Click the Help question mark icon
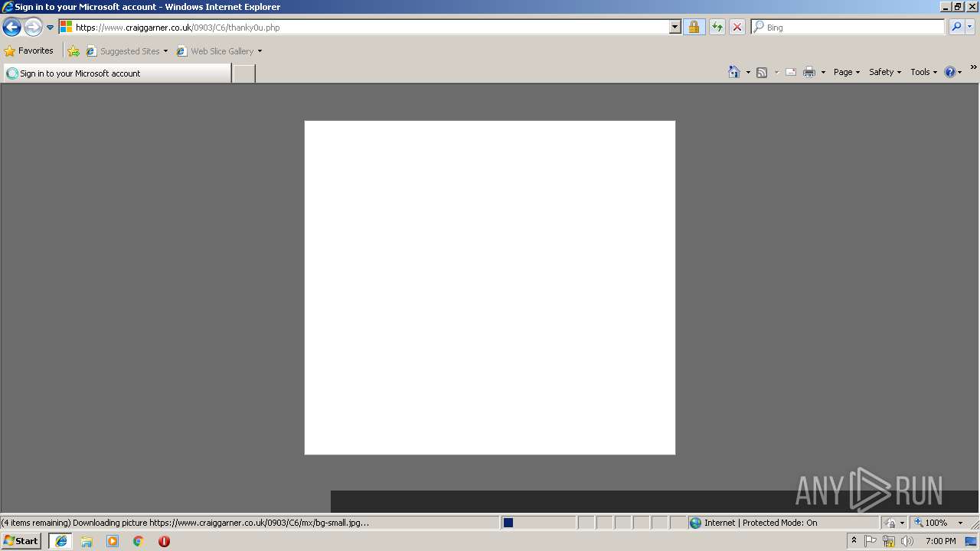Image resolution: width=980 pixels, height=551 pixels. pos(950,72)
